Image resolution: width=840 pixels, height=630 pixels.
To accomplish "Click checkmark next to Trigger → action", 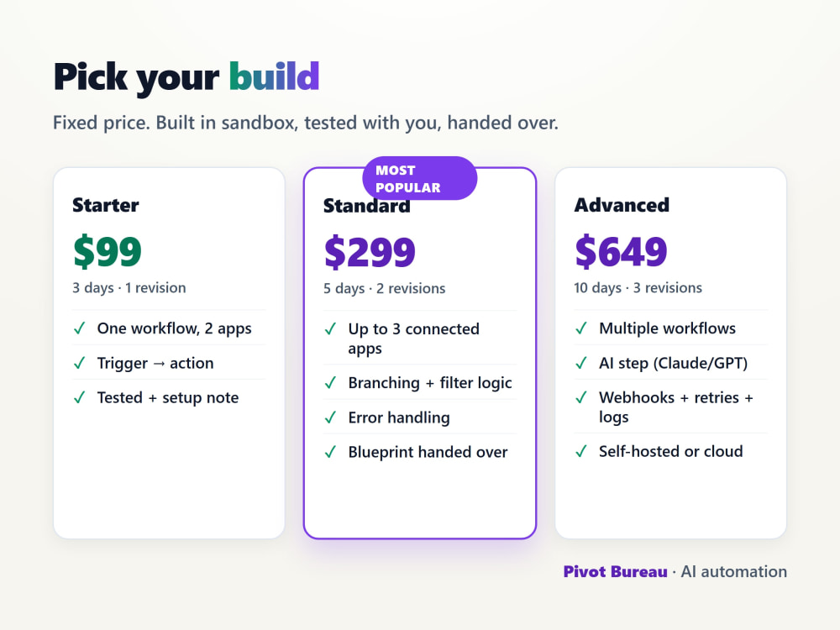I will [x=79, y=363].
